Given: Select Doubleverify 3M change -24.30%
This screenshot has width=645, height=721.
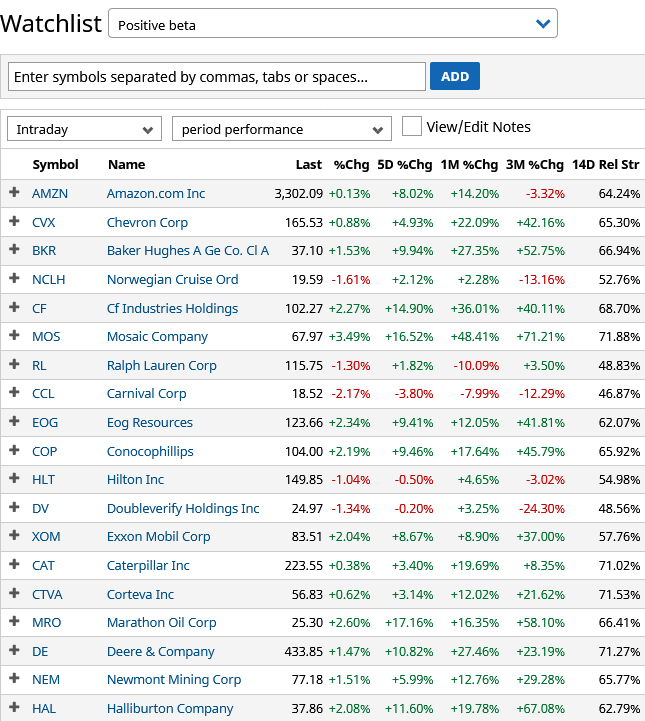Looking at the screenshot, I should 542,509.
